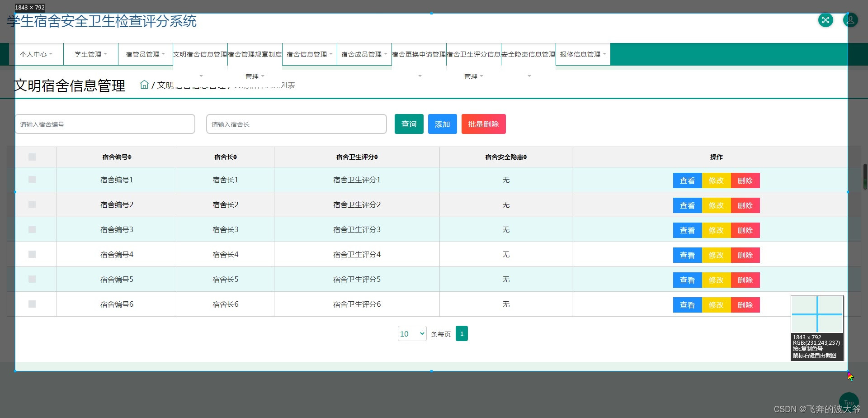
Task: Click 修改 for 宿舍编号5
Action: coord(717,280)
